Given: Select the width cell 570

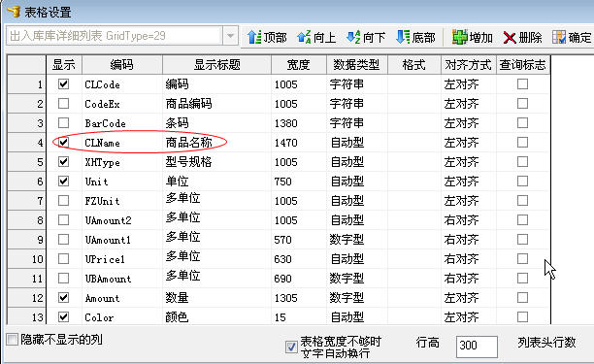Looking at the screenshot, I should coord(299,240).
